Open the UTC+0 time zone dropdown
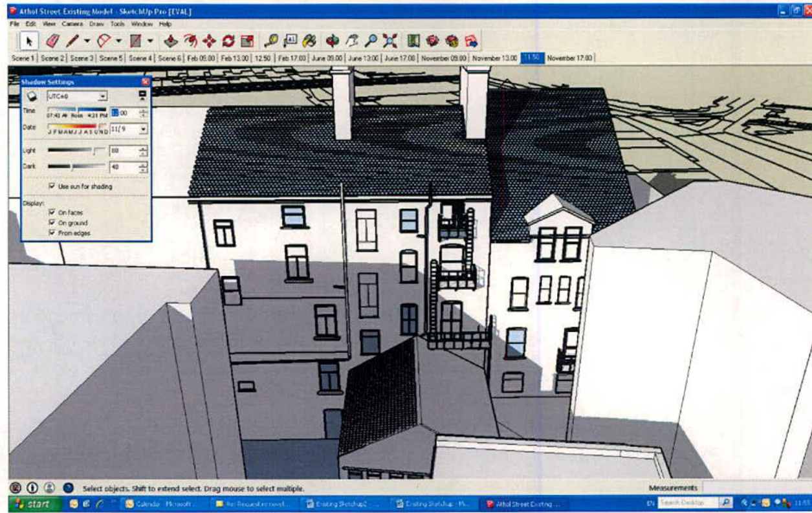 tap(102, 95)
